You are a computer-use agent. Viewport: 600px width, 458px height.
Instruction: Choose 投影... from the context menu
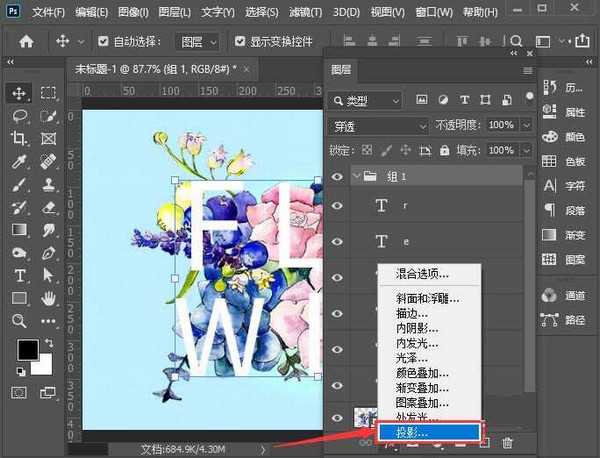[x=427, y=432]
